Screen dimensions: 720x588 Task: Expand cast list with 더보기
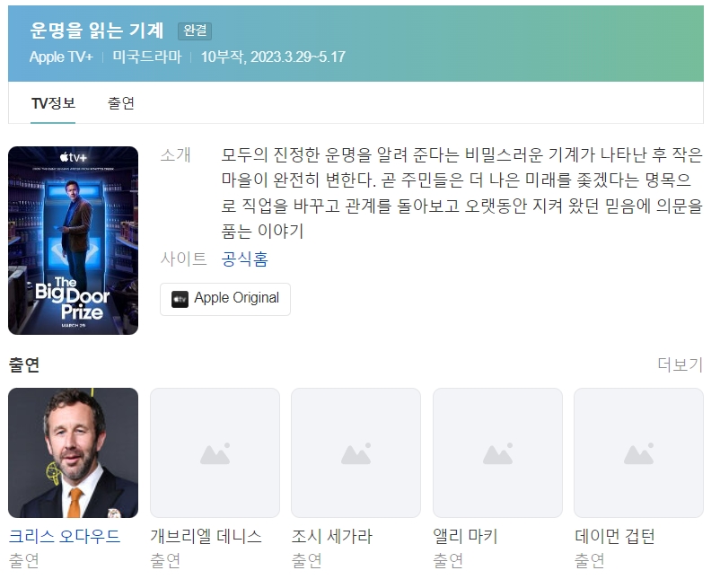[x=680, y=364]
